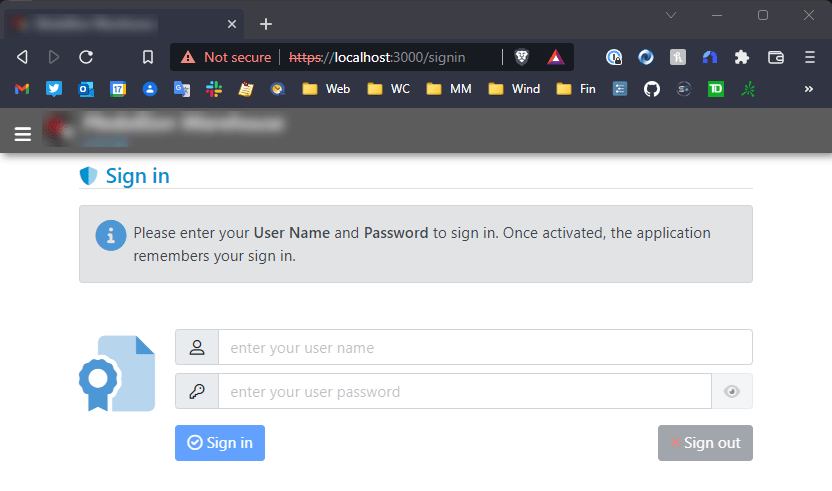Toggle password visibility eye icon
The height and width of the screenshot is (491, 832).
[x=732, y=392]
